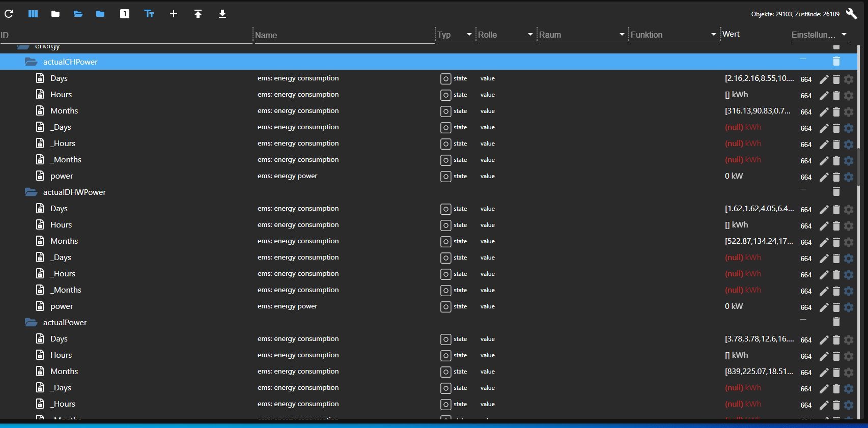Collapse the actualDHWPower folder
868x428 pixels.
tap(31, 192)
